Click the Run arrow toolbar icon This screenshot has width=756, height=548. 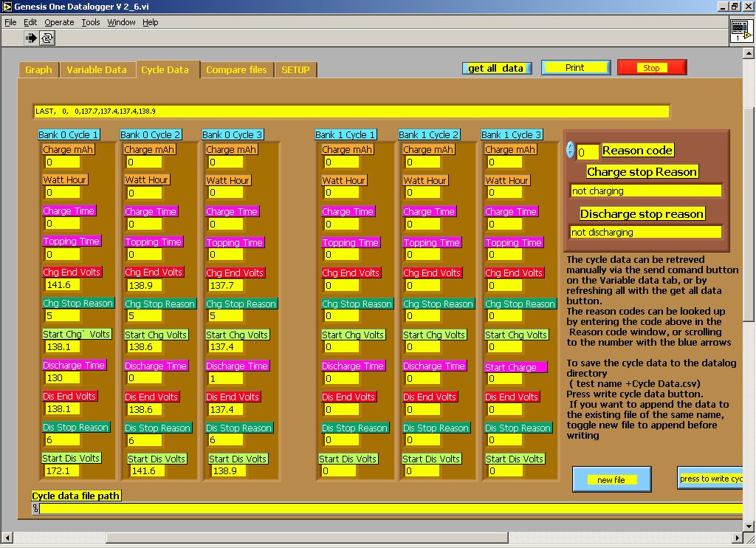click(31, 38)
